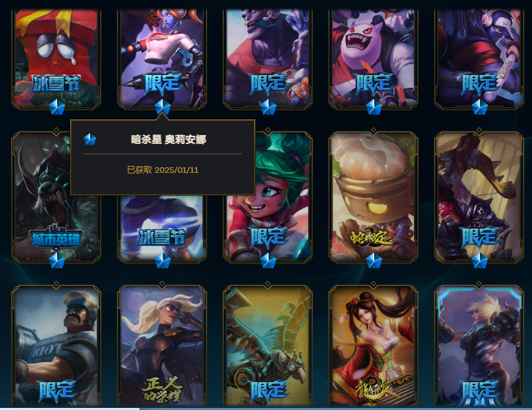Click the gem under the partially covered 冰雪节 card

pyautogui.click(x=163, y=261)
